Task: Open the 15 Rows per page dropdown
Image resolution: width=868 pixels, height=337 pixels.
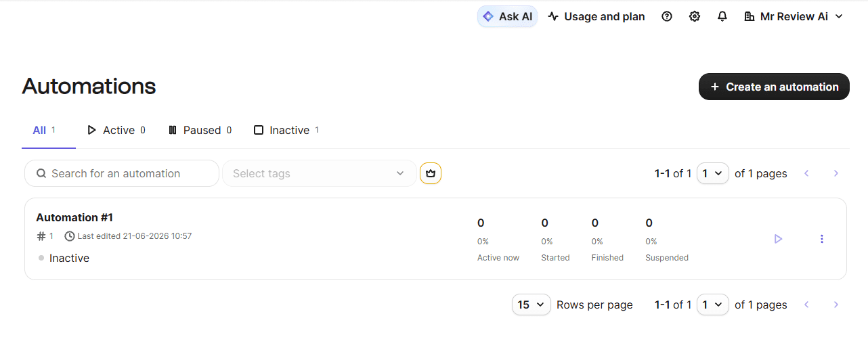Action: coord(531,305)
